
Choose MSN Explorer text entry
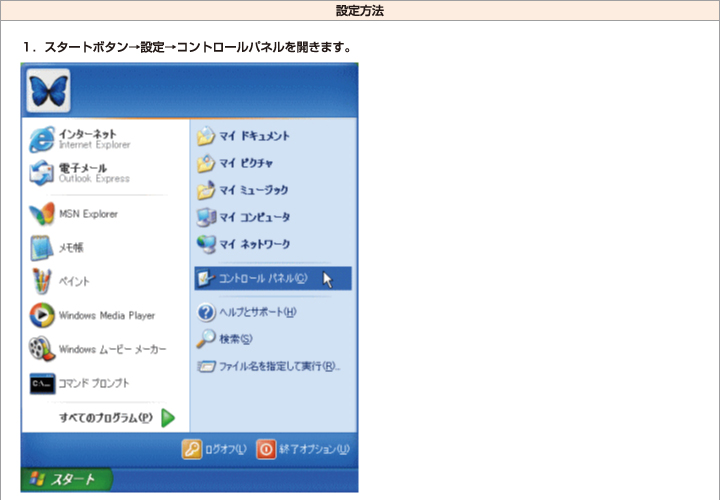[88, 214]
